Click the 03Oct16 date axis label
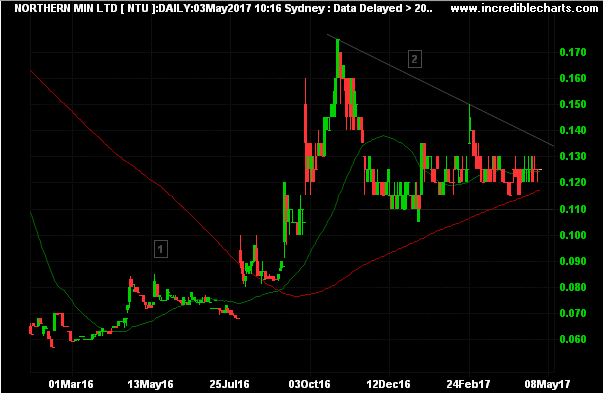 [x=310, y=384]
